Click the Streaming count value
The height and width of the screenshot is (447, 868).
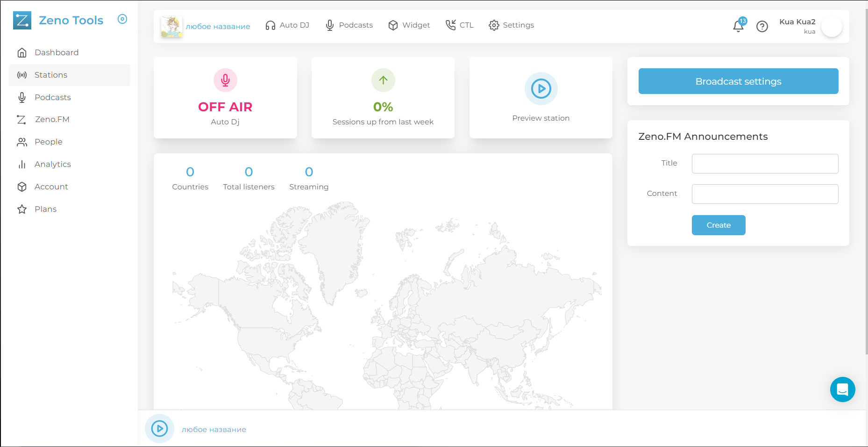(309, 172)
